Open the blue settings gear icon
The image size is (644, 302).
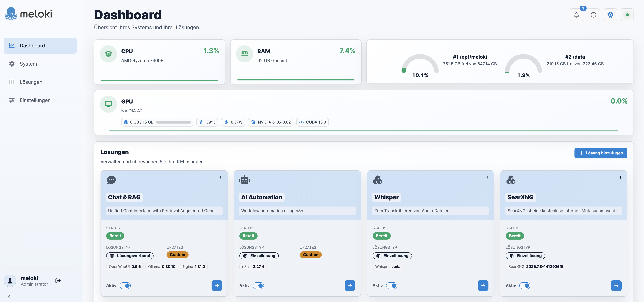pyautogui.click(x=610, y=15)
